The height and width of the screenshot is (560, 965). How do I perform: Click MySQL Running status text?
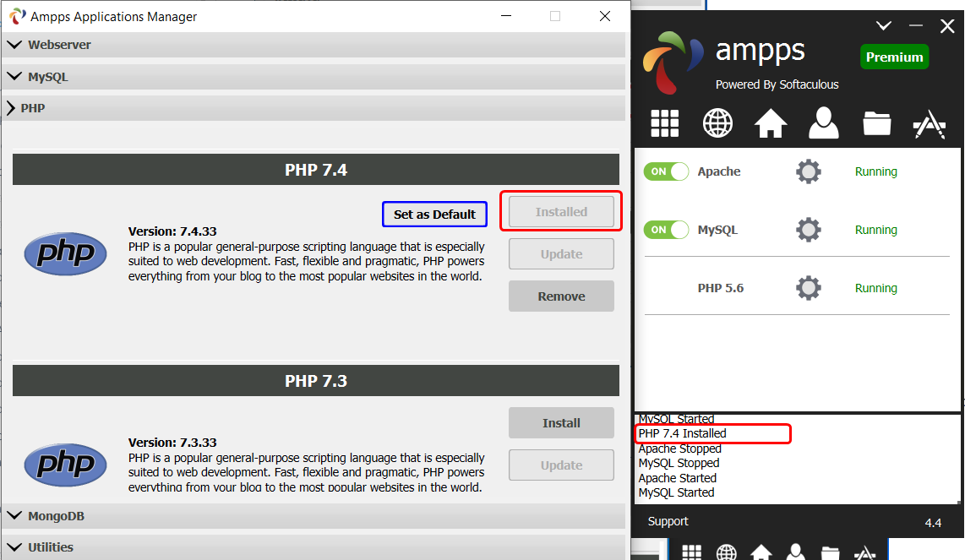pos(875,230)
